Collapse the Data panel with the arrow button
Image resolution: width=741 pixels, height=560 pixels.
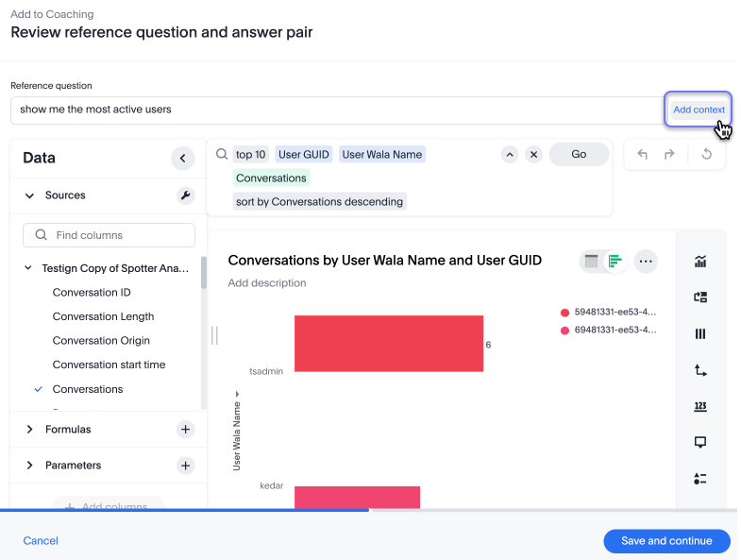pyautogui.click(x=182, y=159)
